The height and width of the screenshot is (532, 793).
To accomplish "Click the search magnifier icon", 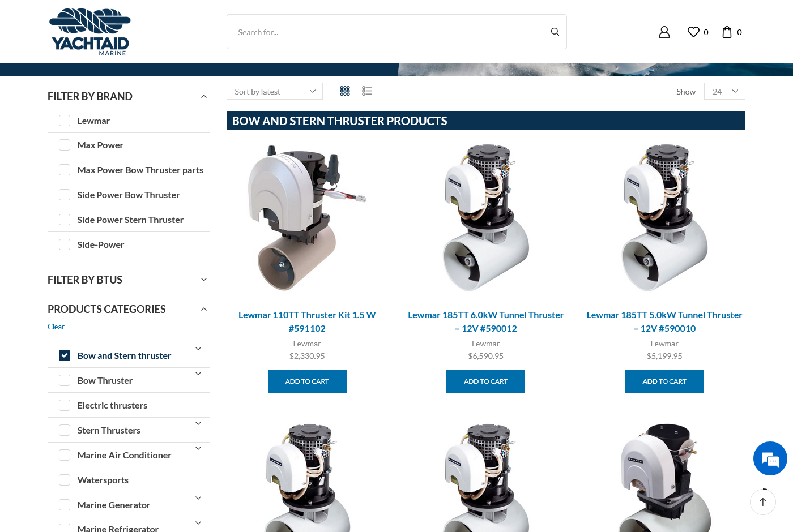I will (555, 32).
